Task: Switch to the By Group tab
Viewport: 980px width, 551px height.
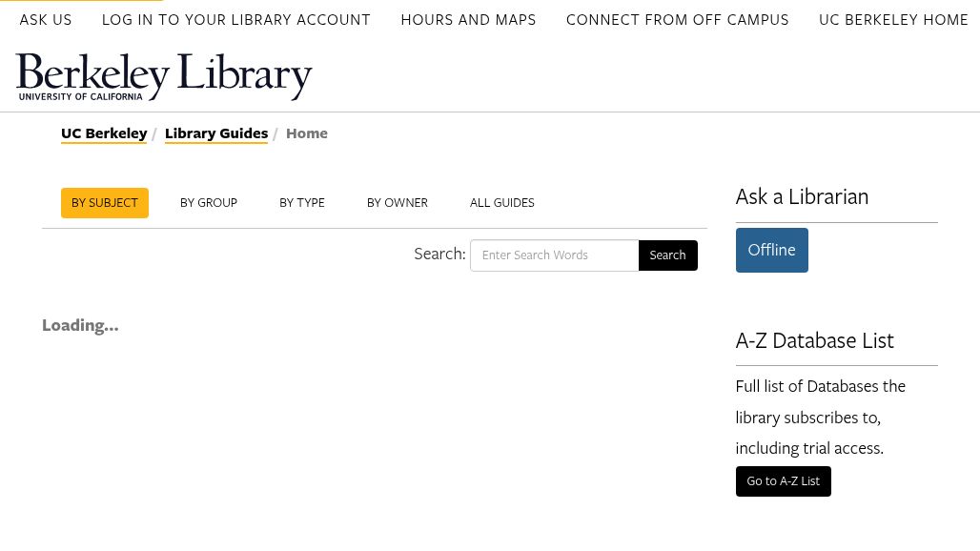Action: [209, 203]
